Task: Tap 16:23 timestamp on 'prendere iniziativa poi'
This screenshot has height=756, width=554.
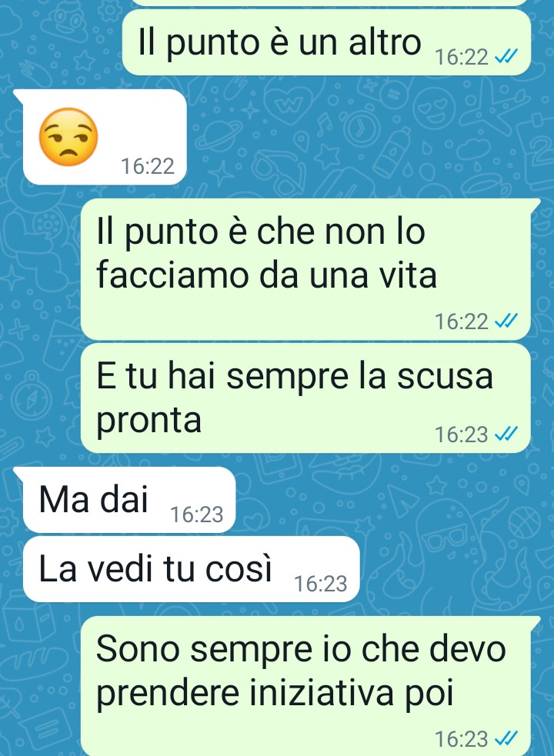Action: [462, 738]
